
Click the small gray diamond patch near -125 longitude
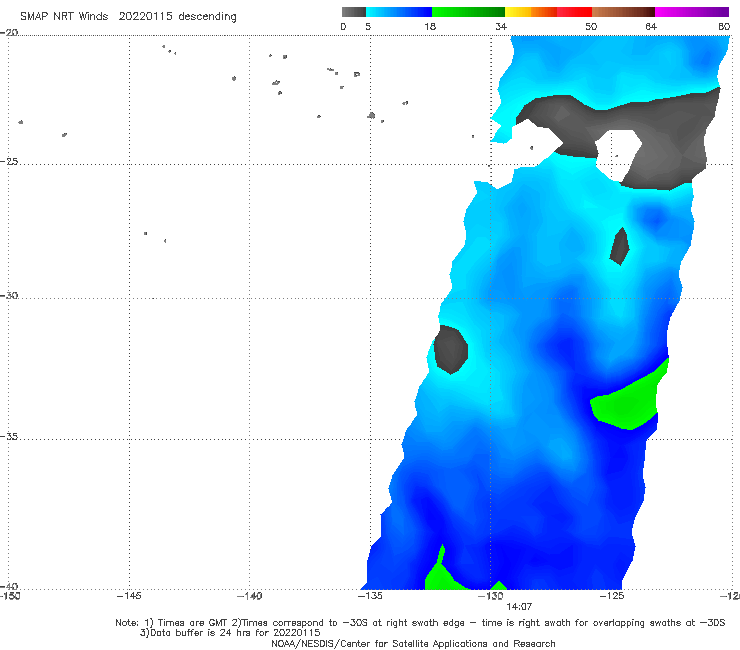[620, 246]
